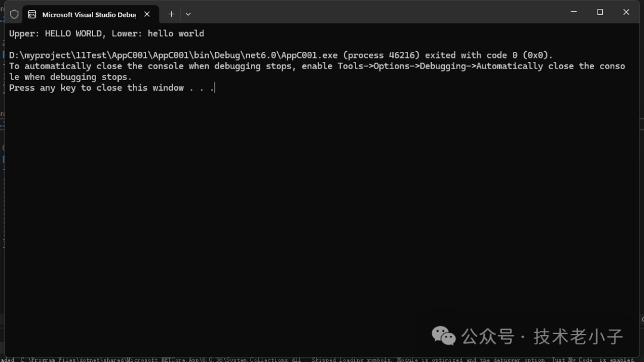Maximize the terminal window
The height and width of the screenshot is (362, 644).
pyautogui.click(x=600, y=12)
